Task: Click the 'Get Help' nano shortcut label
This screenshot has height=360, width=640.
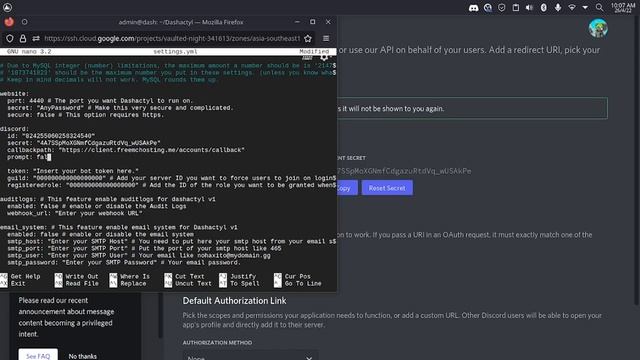Action: click(x=25, y=276)
